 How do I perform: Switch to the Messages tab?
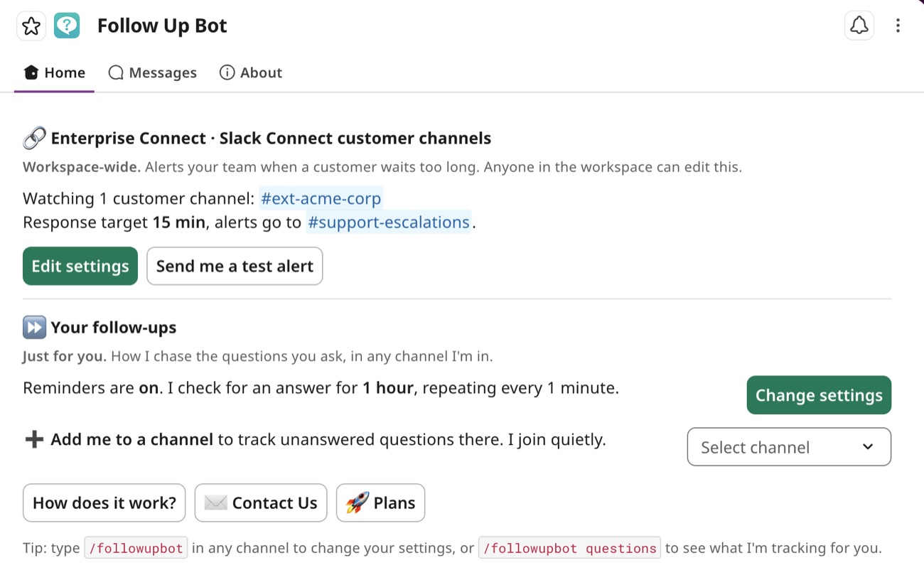(x=153, y=72)
